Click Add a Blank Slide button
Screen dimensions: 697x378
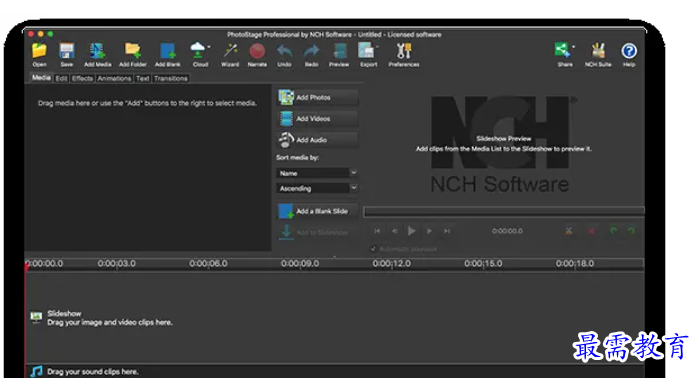pos(317,211)
